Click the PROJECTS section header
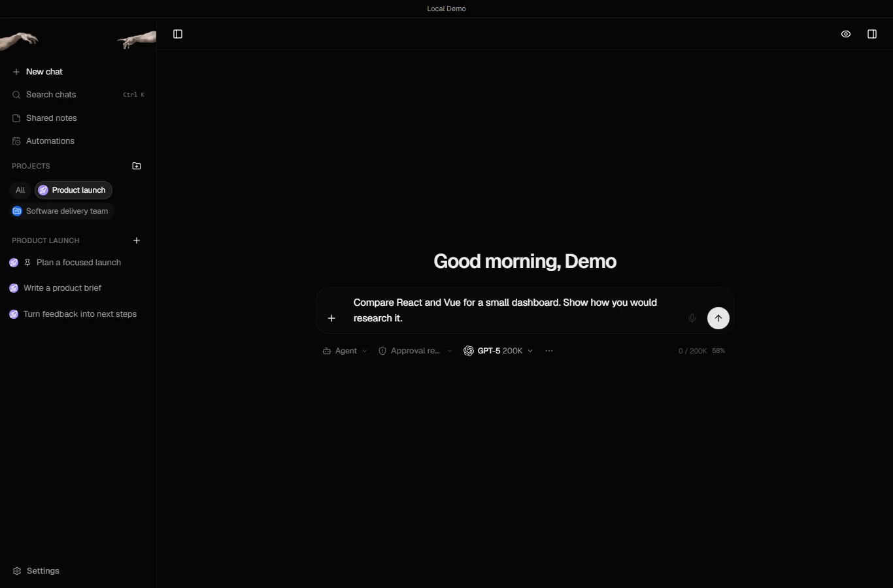This screenshot has height=588, width=893. pos(31,166)
